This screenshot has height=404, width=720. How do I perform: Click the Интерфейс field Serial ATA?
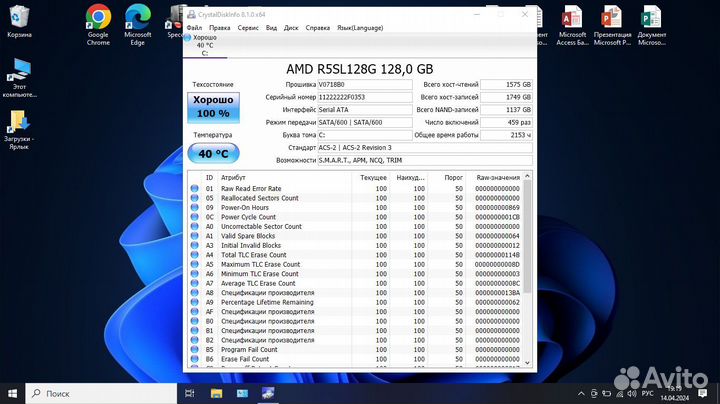click(x=365, y=110)
